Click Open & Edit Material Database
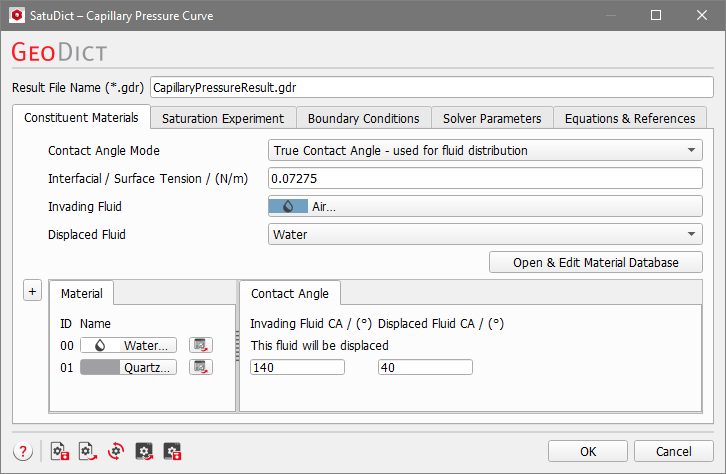726x474 pixels. (x=595, y=262)
